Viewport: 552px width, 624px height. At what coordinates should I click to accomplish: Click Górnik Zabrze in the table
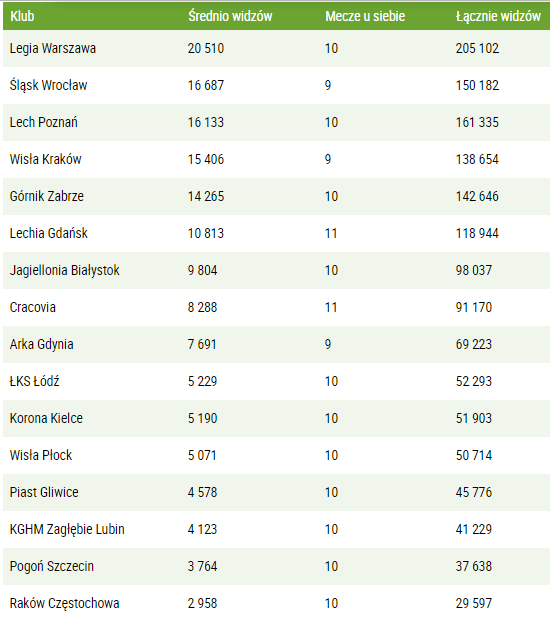click(47, 196)
